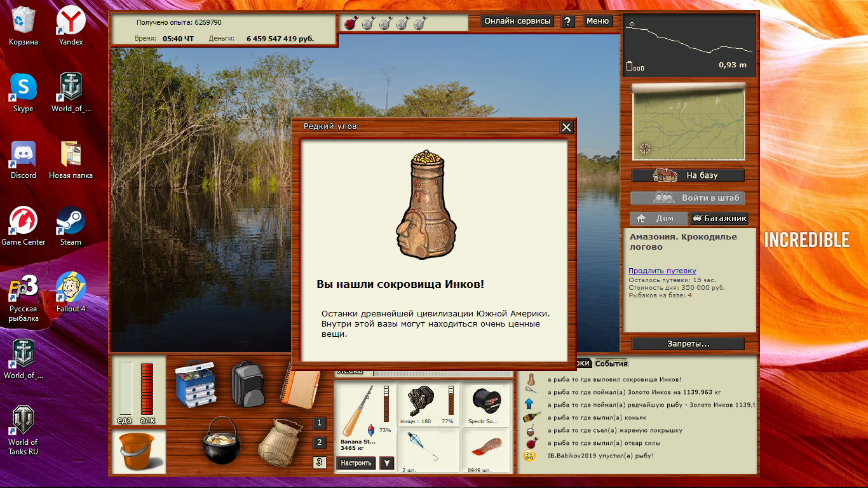Open the tackle box
868x488 pixels.
pos(194,384)
